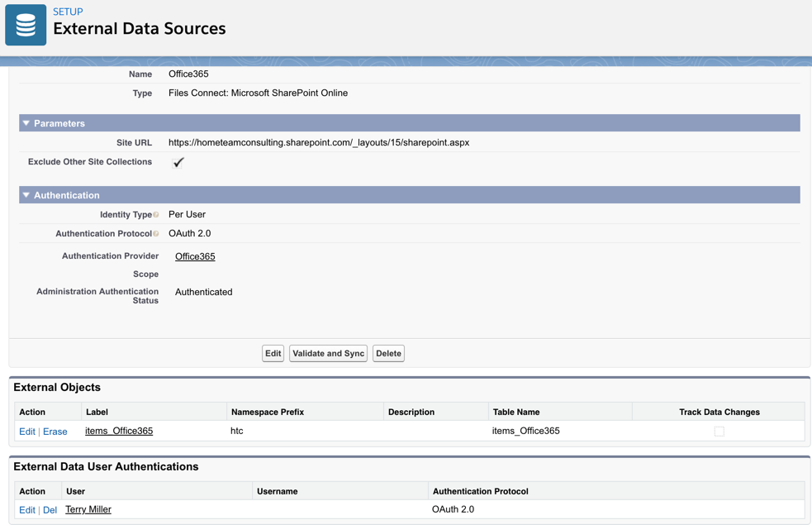The height and width of the screenshot is (525, 812).
Task: Click Validate and Sync button
Action: pyautogui.click(x=328, y=354)
